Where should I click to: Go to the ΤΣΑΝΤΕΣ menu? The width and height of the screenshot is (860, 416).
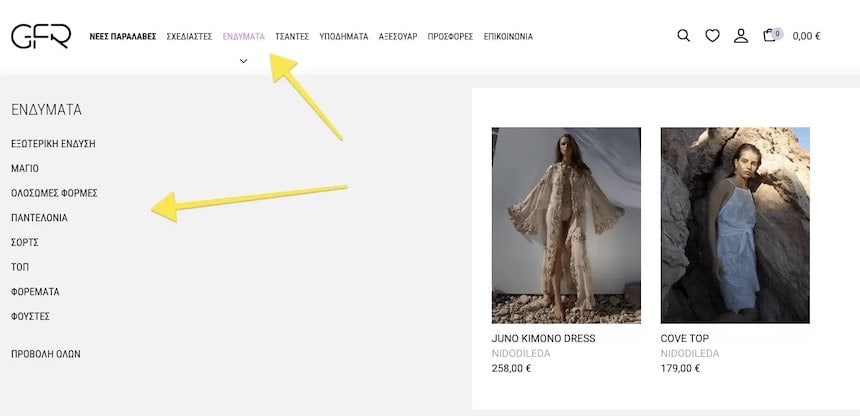pos(292,37)
